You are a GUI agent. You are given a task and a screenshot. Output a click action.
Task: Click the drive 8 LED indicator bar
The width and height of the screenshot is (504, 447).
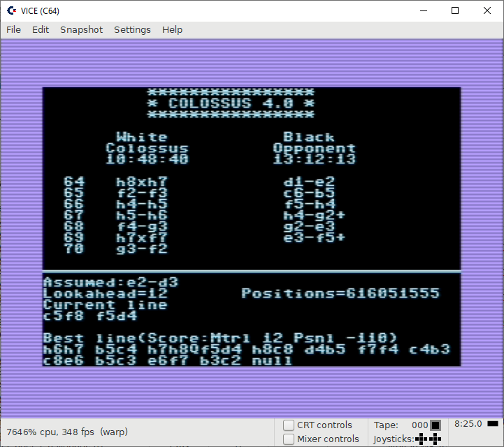493,424
